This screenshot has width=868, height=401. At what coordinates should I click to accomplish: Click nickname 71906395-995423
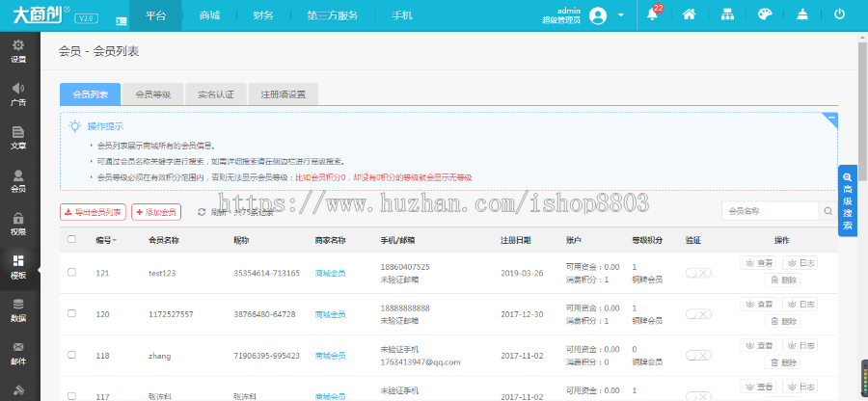tap(267, 356)
